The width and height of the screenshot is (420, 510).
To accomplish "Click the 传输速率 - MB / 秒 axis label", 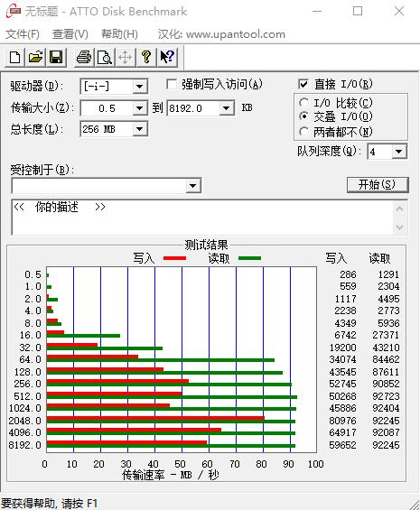I will pos(171,475).
